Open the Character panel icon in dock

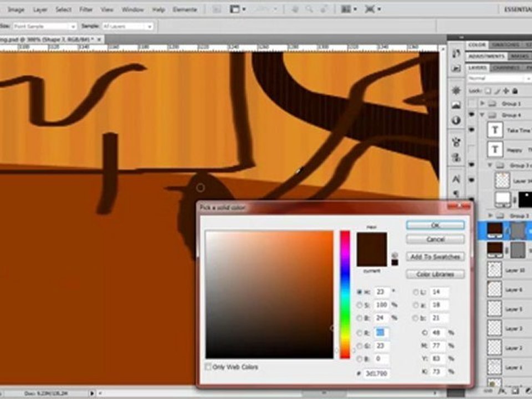456,179
